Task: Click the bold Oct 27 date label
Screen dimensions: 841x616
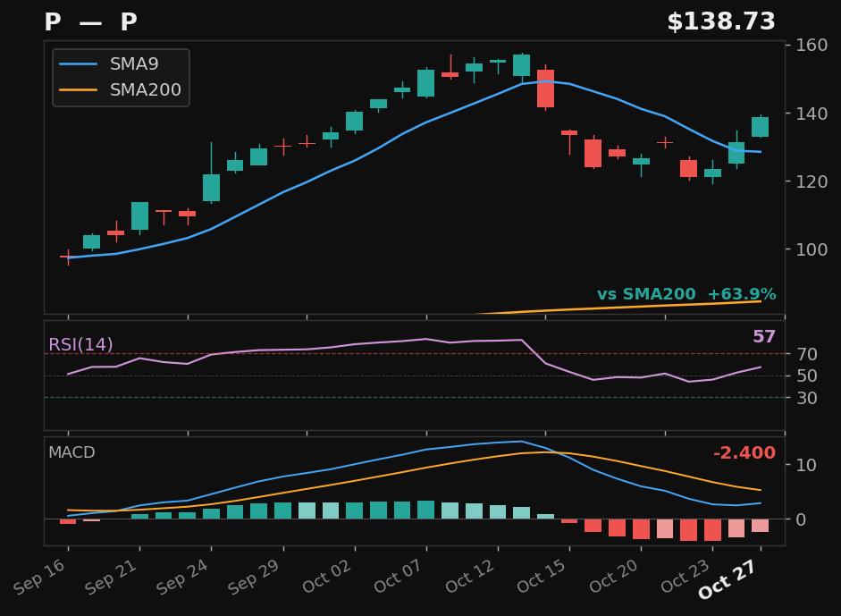Action: tap(727, 579)
